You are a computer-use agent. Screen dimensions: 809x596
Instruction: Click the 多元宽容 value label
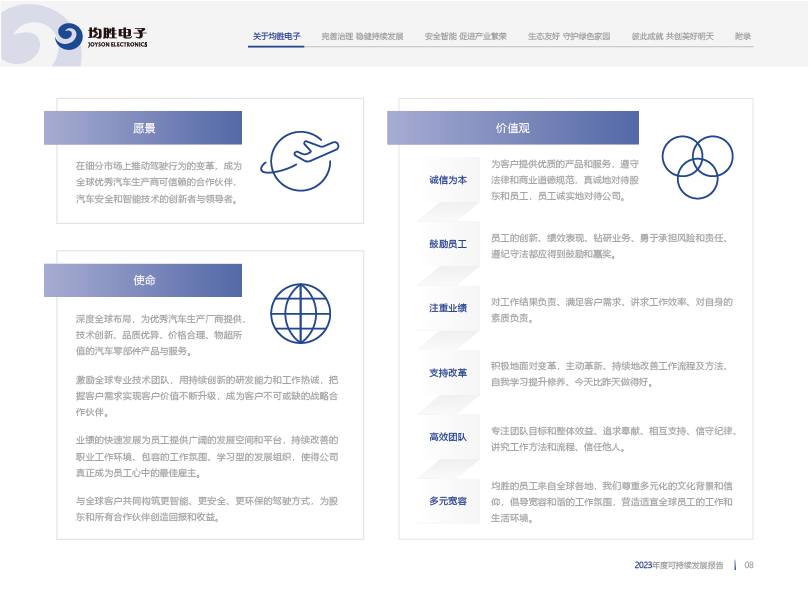click(x=448, y=500)
